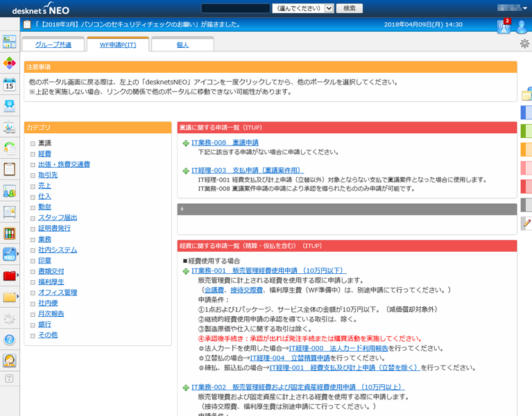Open the user account dropdown arrow at top right

click(526, 8)
